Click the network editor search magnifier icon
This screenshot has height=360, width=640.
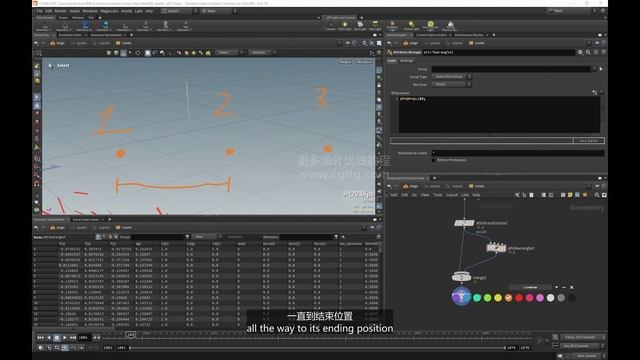point(597,195)
